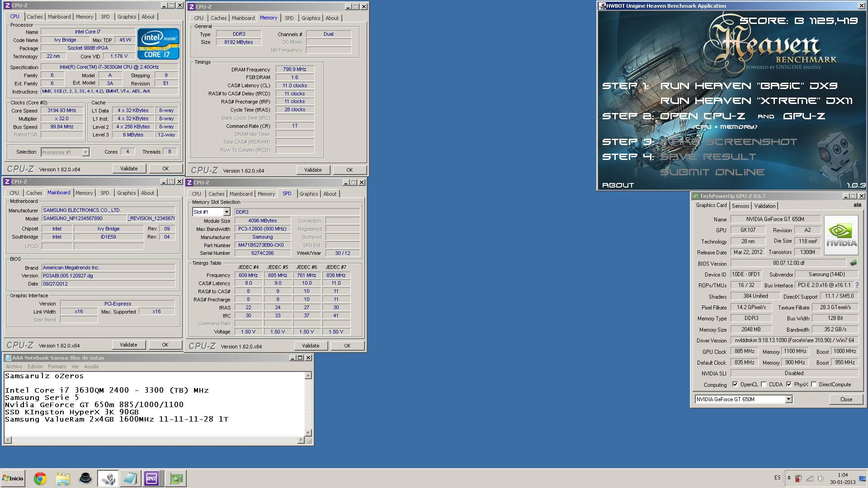Click RUN HEAVEN "BASIC" DX9

pos(749,86)
